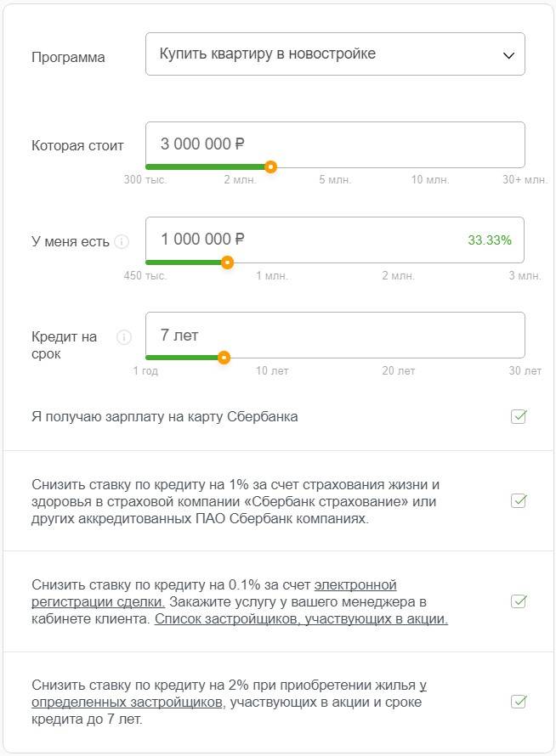Focus the '1 000 000 ₽' down payment field

335,240
